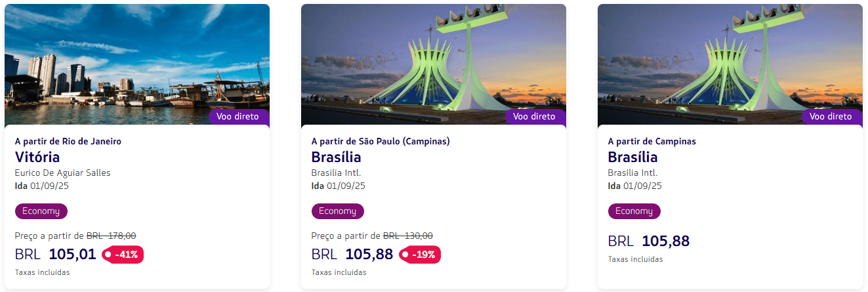Open Brasília title from São Paulo (Campinas)
This screenshot has width=868, height=292.
[336, 157]
